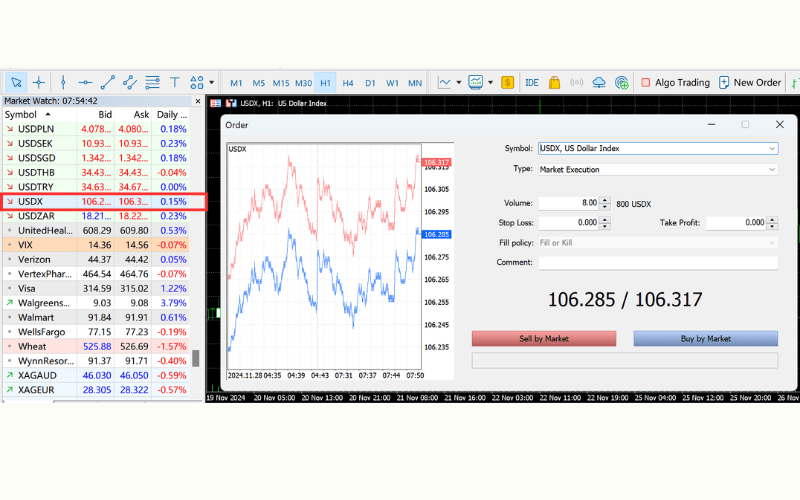
Task: Select the crosshair tool
Action: (39, 82)
